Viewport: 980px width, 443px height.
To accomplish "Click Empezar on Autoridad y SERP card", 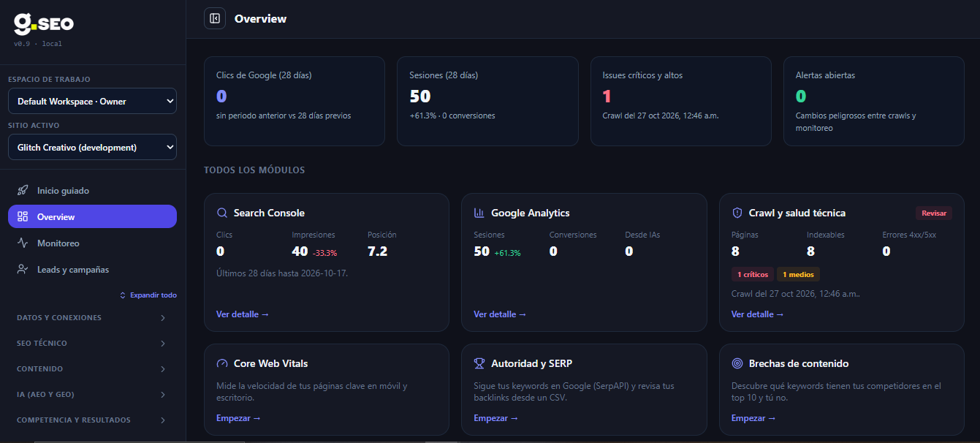I will 495,418.
